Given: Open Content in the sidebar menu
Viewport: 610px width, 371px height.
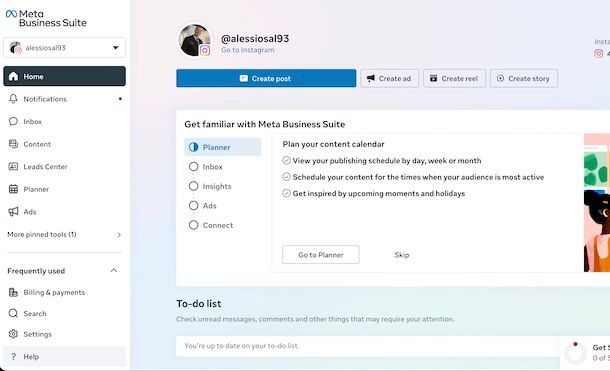Looking at the screenshot, I should [65, 144].
